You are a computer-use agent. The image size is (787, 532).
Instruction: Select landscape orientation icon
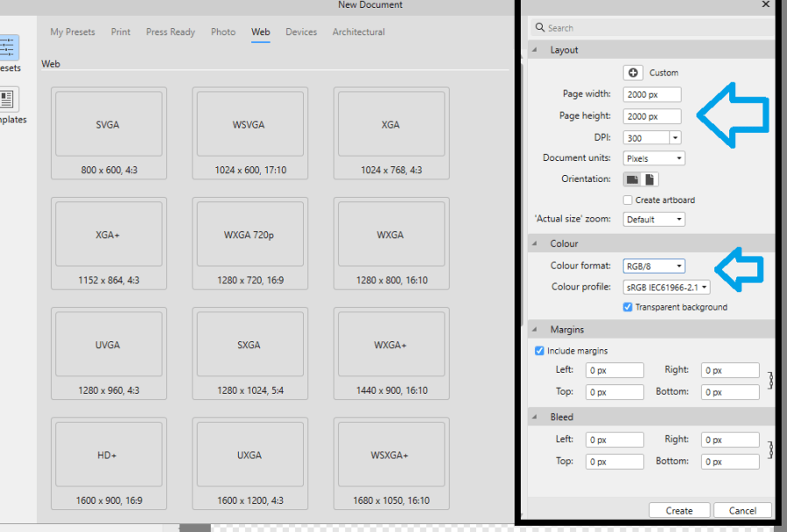[x=632, y=179]
